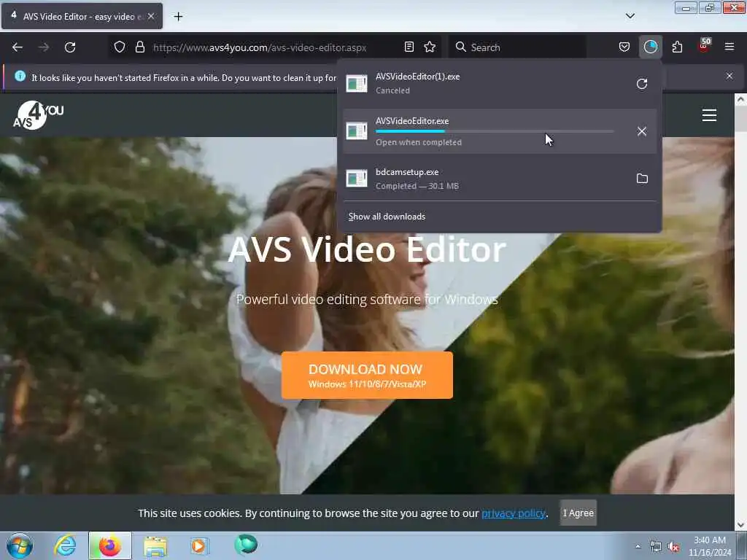Viewport: 747px width, 560px height.
Task: Focus the Search box
Action: (517, 47)
